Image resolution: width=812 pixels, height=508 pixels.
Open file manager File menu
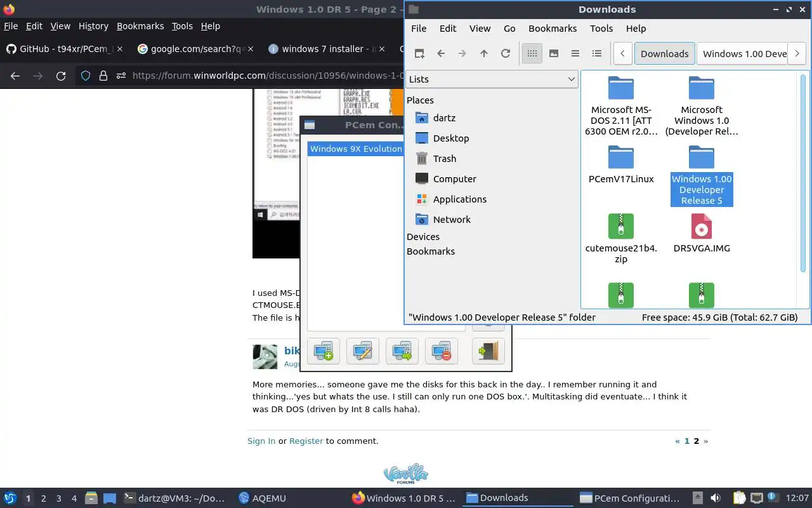pyautogui.click(x=419, y=28)
